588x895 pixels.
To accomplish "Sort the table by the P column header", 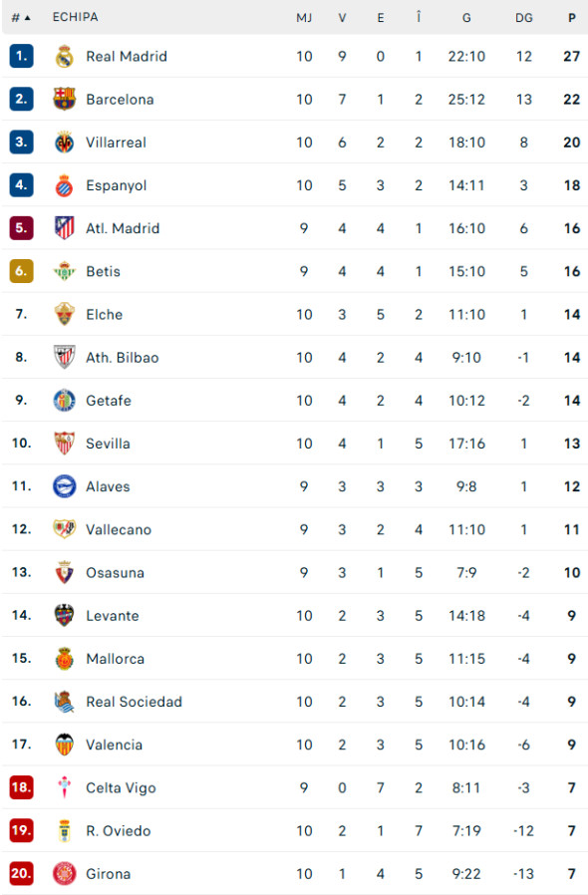I will pyautogui.click(x=571, y=17).
